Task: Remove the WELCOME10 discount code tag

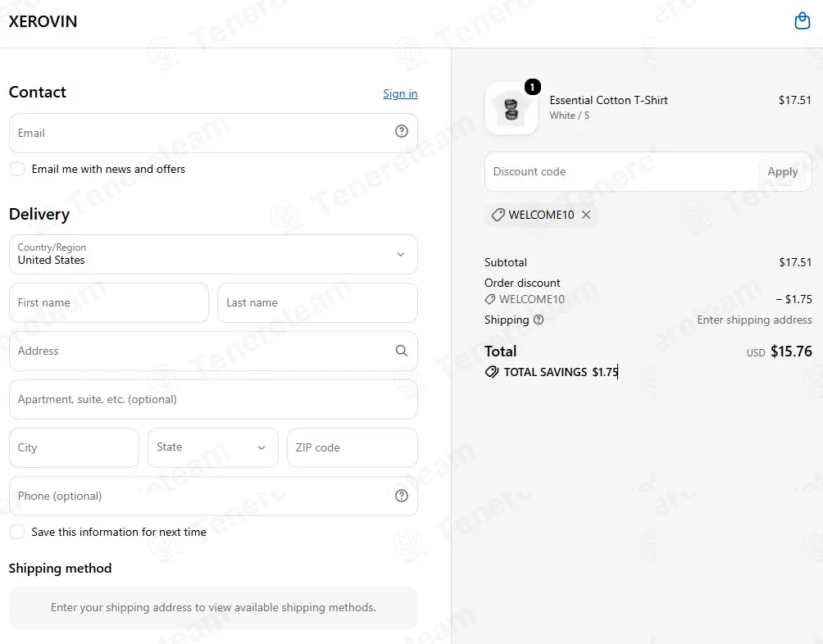Action: [x=586, y=215]
